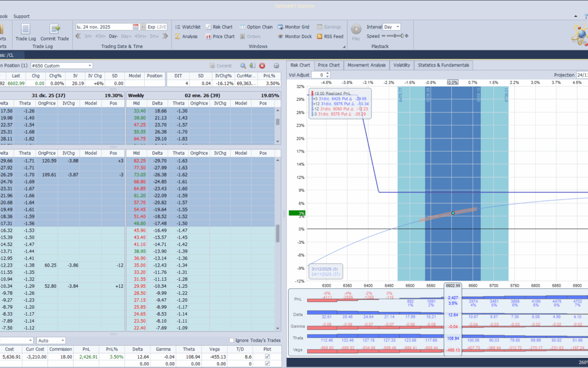Open the Analysis window
The image size is (588, 368).
[186, 37]
